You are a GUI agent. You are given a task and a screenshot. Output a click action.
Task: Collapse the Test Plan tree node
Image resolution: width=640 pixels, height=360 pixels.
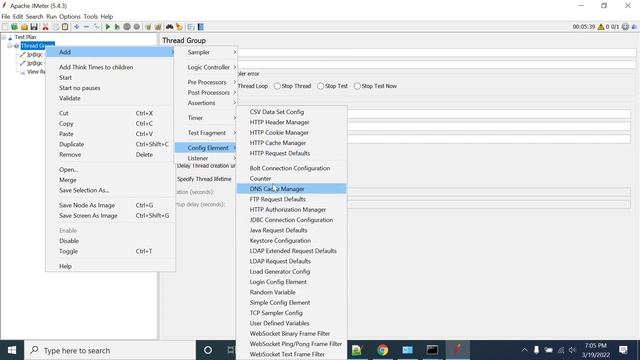coord(4,37)
